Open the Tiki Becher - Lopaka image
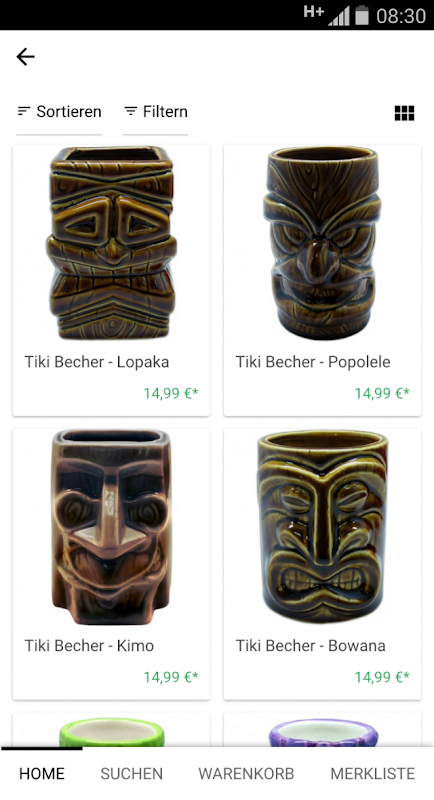This screenshot has height=800, width=434. 111,243
